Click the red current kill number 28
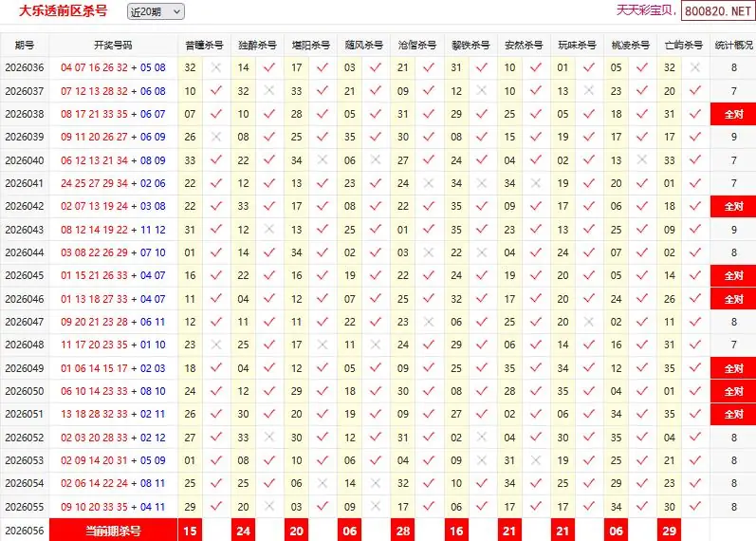 (x=403, y=531)
